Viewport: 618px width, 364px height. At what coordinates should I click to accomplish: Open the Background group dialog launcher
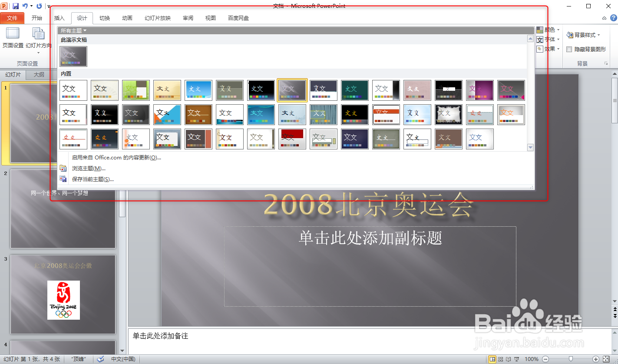(x=606, y=64)
